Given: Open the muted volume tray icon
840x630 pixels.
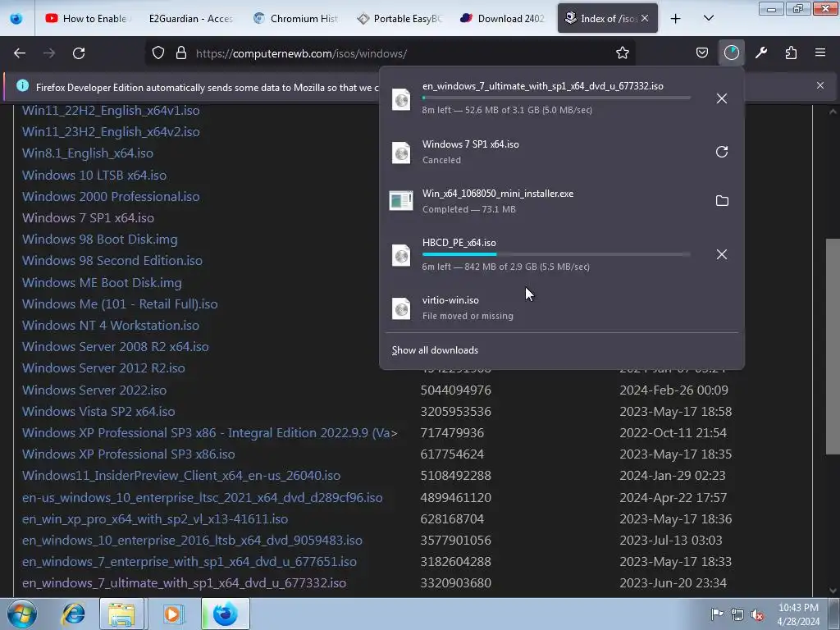Looking at the screenshot, I should coord(757,614).
